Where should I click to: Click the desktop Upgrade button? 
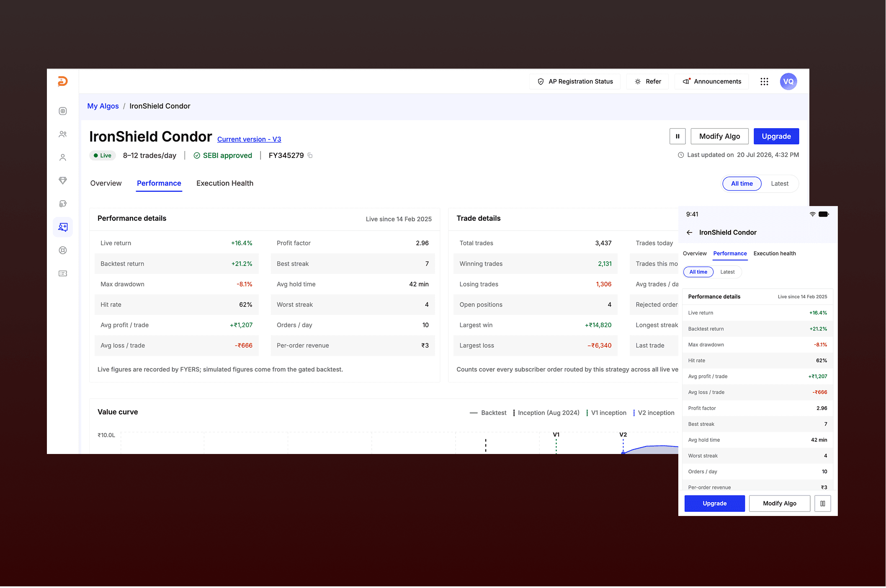[776, 136]
